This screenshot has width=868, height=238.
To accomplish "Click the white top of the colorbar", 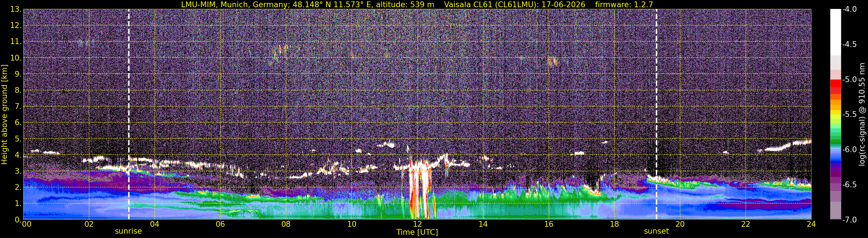I will click(x=836, y=32).
